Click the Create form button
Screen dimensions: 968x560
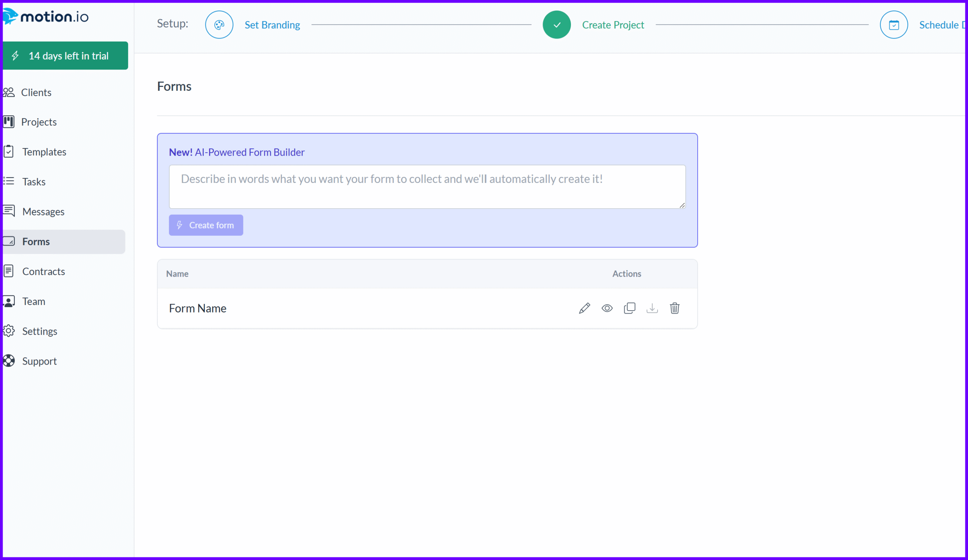(x=206, y=225)
